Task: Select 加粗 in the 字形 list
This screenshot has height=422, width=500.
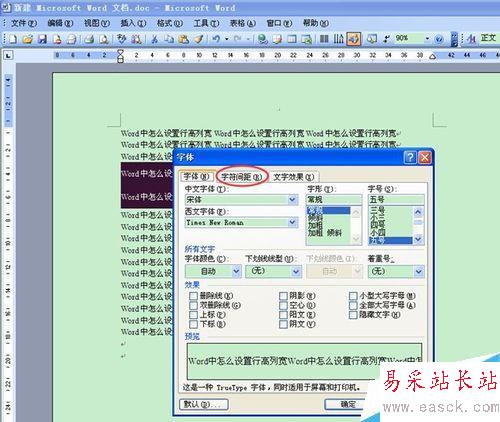Action: tap(315, 226)
